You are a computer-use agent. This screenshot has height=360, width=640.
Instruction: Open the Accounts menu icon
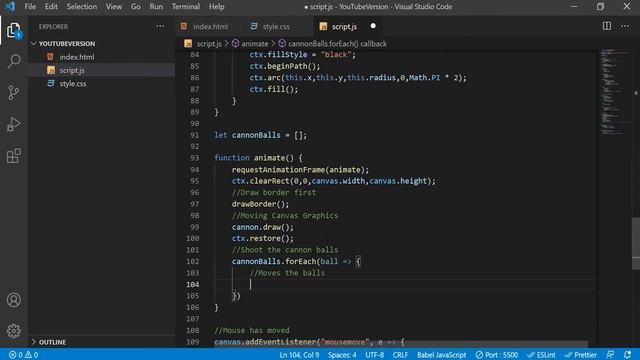13,300
